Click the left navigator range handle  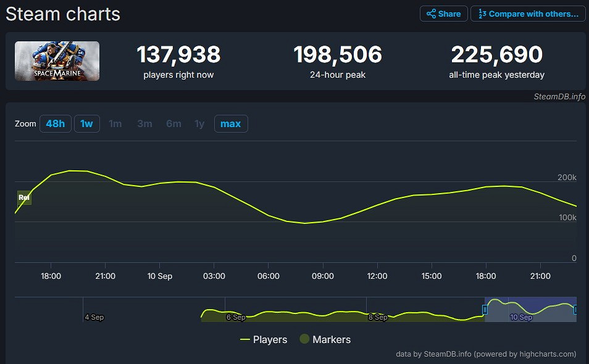point(485,310)
